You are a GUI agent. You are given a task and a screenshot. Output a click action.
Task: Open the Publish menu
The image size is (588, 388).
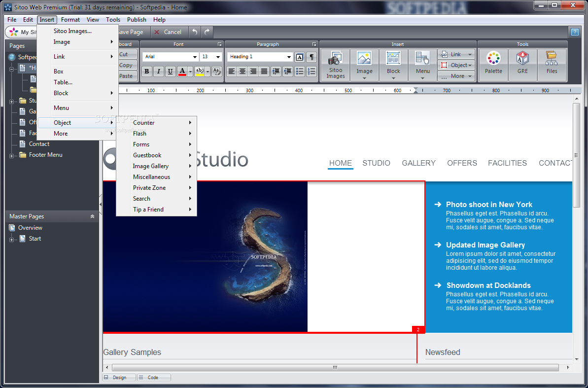point(137,20)
